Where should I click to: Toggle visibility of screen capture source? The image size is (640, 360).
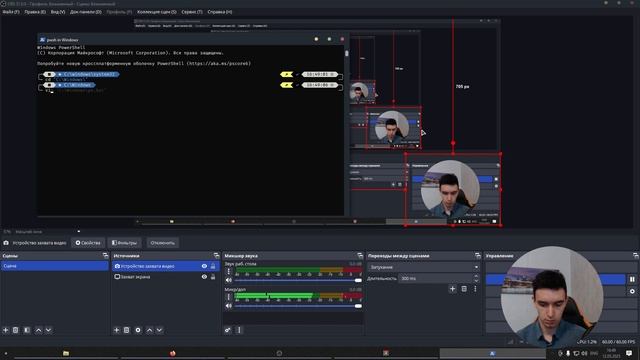click(x=204, y=277)
